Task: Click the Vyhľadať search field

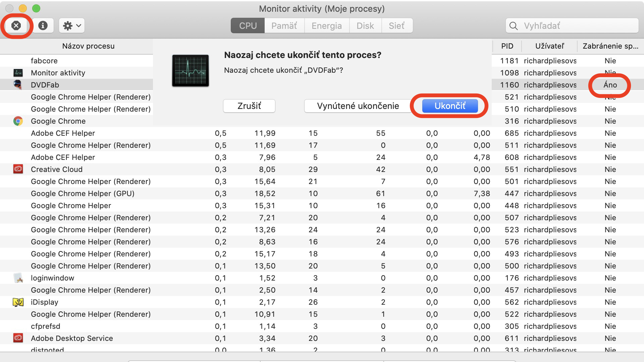Action: pos(572,26)
